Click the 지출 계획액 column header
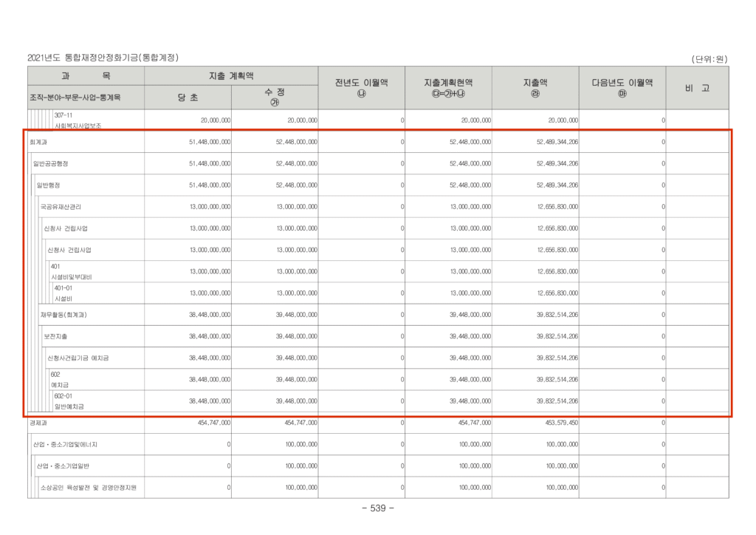Screen dimensions: 756x535 click(x=230, y=75)
